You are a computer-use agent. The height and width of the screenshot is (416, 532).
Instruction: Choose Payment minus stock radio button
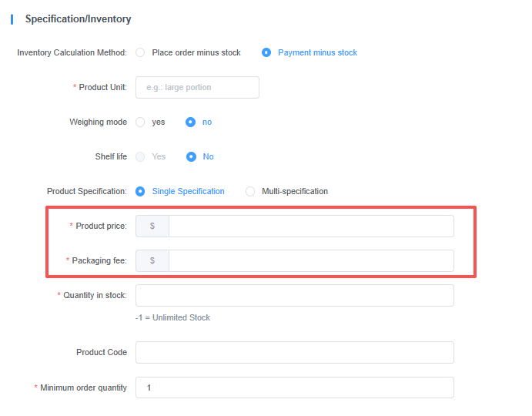[266, 53]
